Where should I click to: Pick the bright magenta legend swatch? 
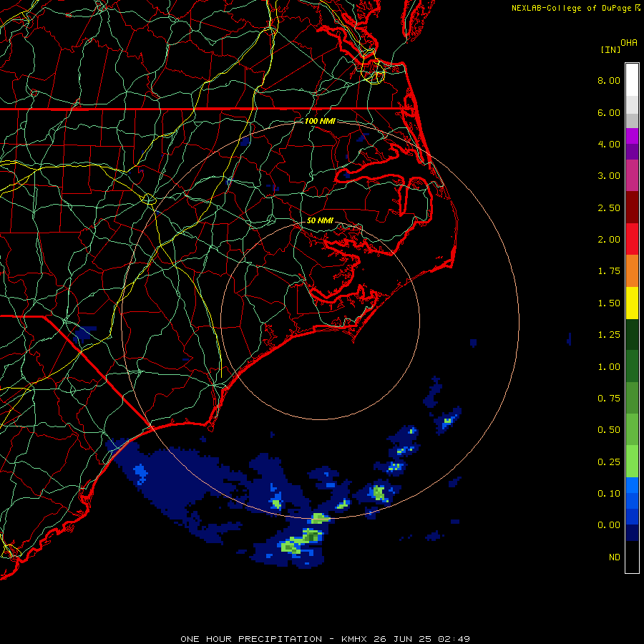coord(632,136)
